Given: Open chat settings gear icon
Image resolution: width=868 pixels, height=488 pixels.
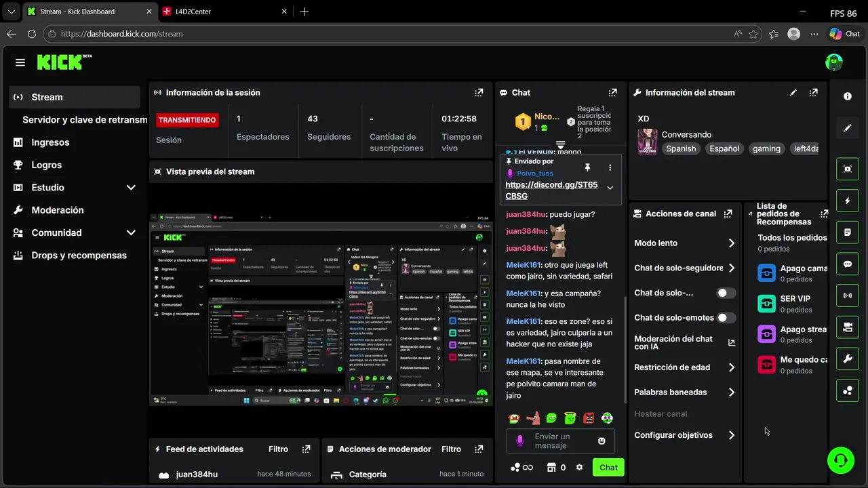Looking at the screenshot, I should coord(579,467).
